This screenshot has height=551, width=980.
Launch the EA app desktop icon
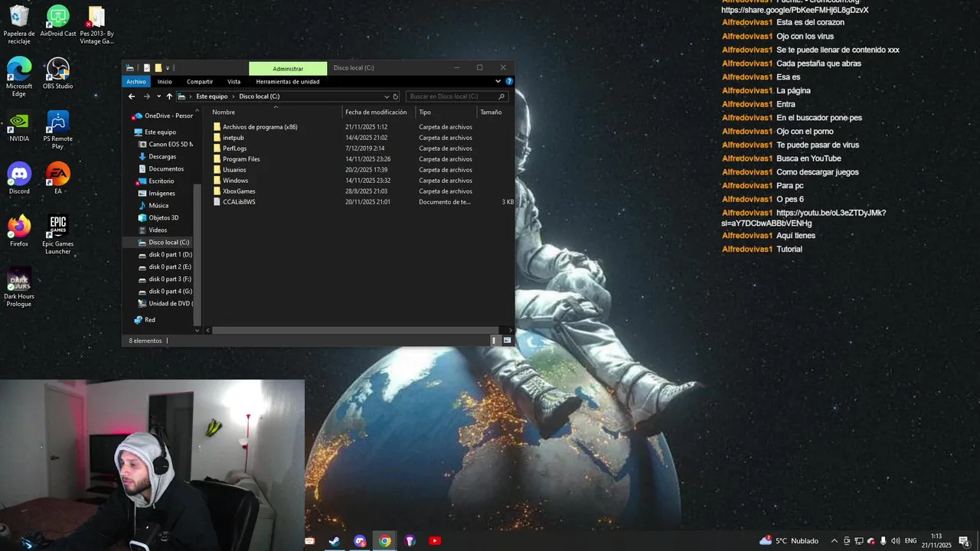pyautogui.click(x=57, y=178)
